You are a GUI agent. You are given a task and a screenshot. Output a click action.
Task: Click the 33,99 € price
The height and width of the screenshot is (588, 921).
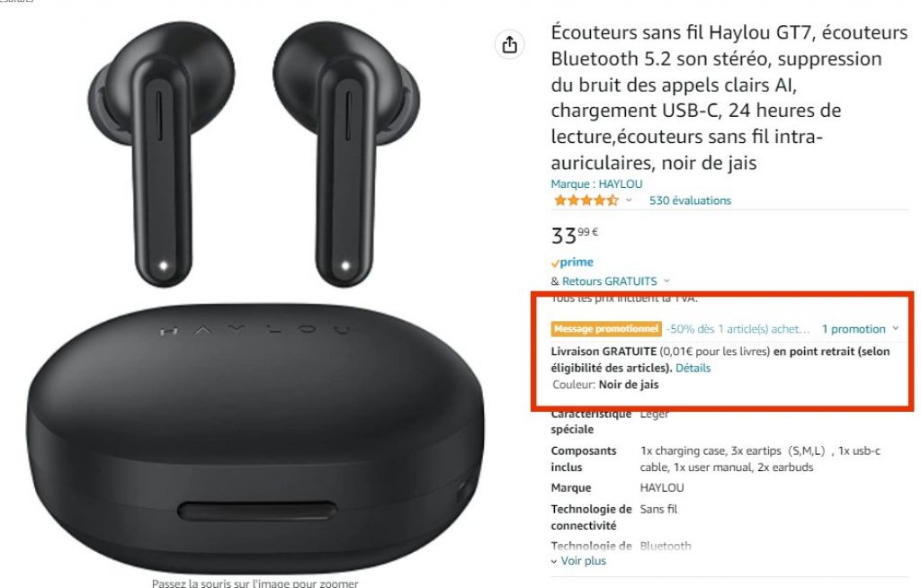click(575, 236)
